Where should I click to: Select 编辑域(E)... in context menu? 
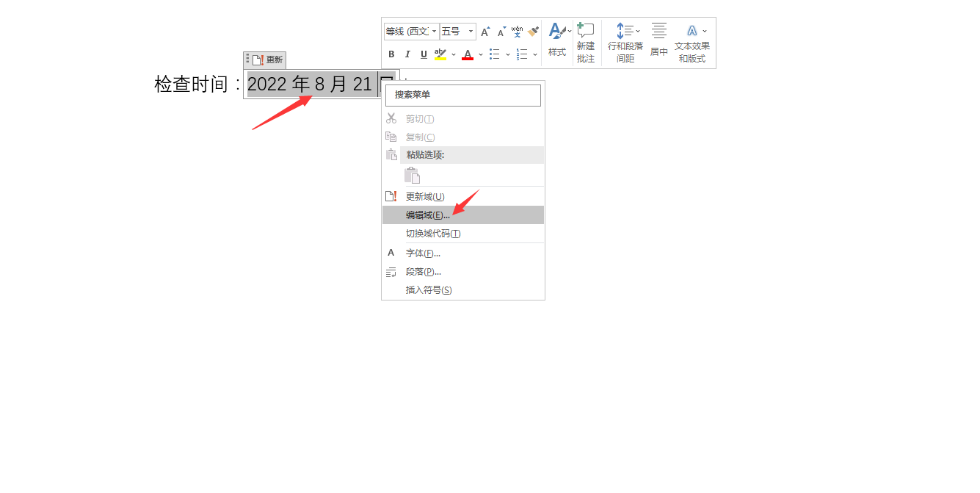coord(463,215)
